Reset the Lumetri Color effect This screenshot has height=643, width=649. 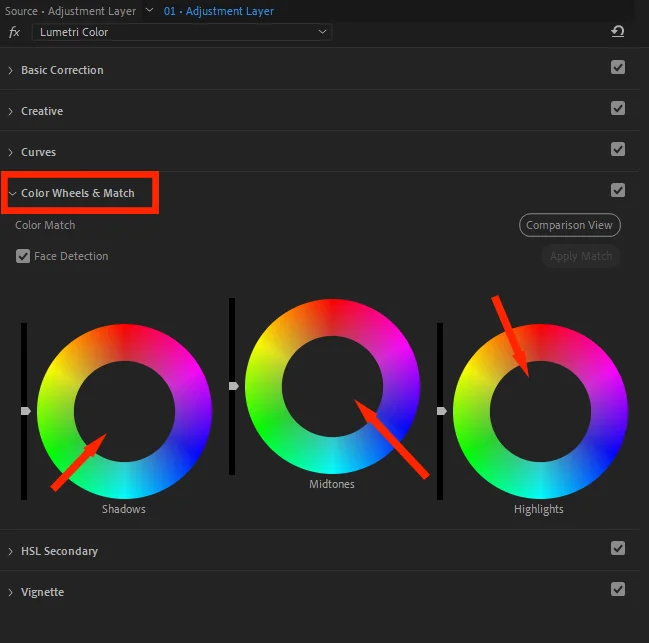point(618,31)
